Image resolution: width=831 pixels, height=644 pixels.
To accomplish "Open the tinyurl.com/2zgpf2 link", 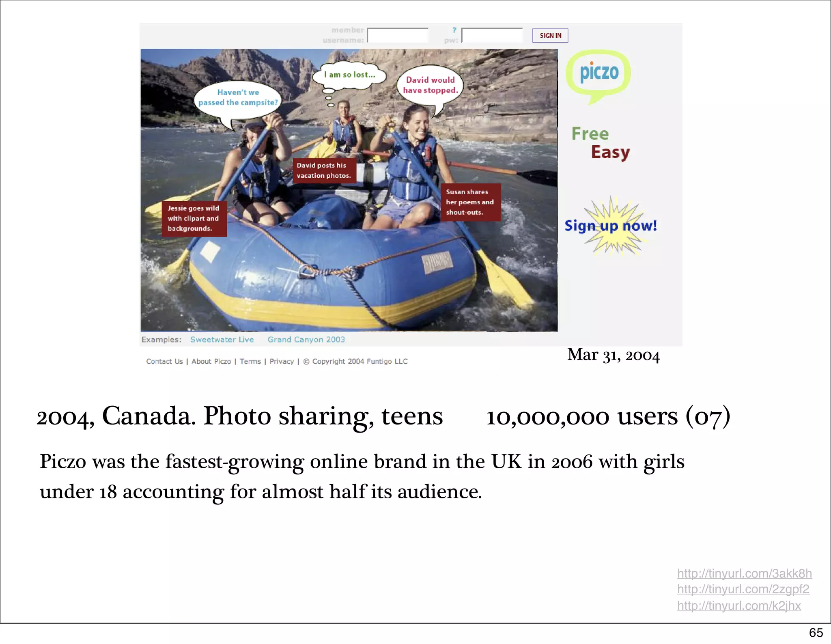I will [743, 589].
